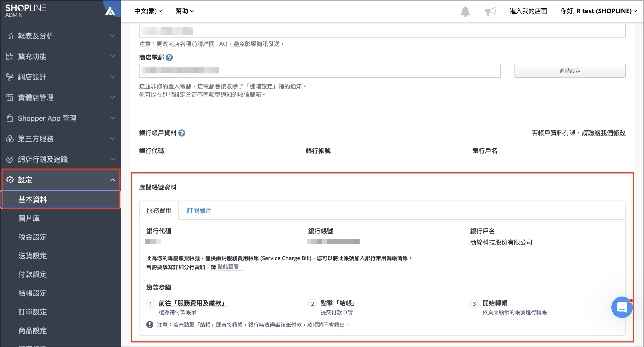
Task: Expand the Shopper App 管理 chevron
Action: 113,118
